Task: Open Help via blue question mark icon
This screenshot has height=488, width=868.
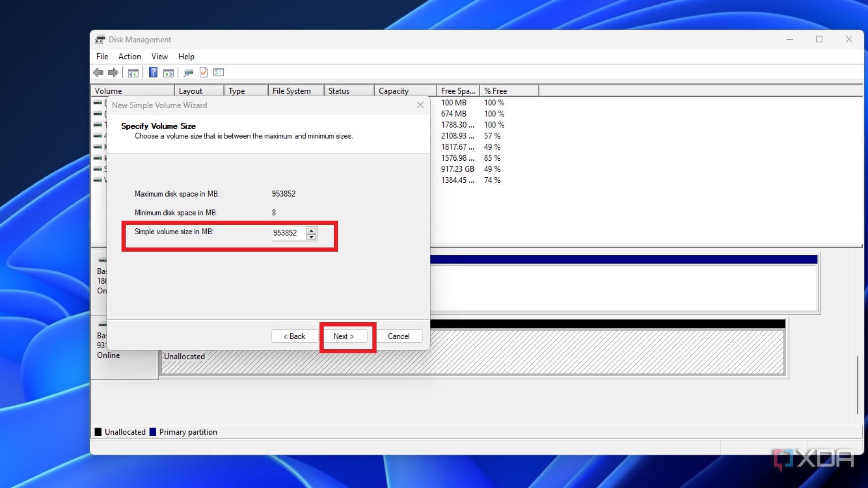Action: tap(153, 73)
